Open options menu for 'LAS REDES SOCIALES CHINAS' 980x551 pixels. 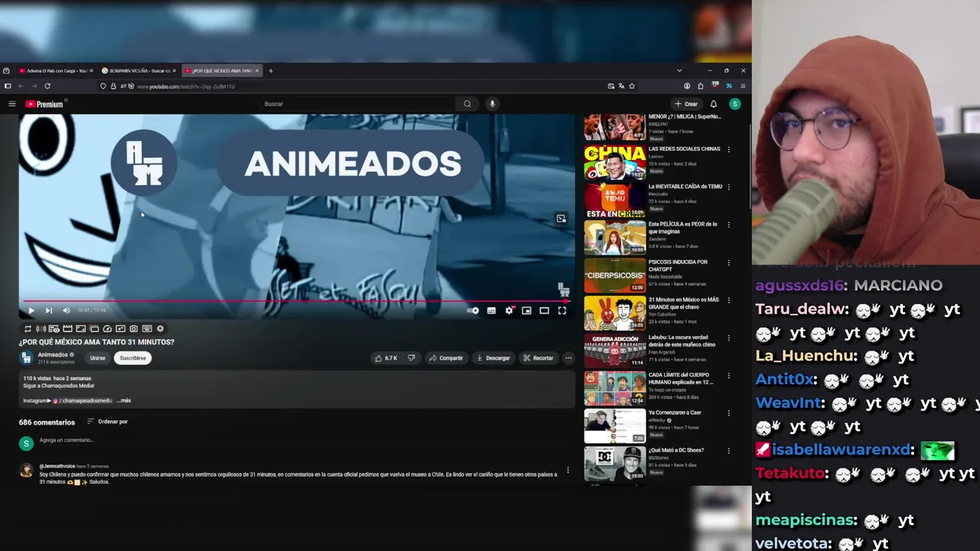(728, 149)
